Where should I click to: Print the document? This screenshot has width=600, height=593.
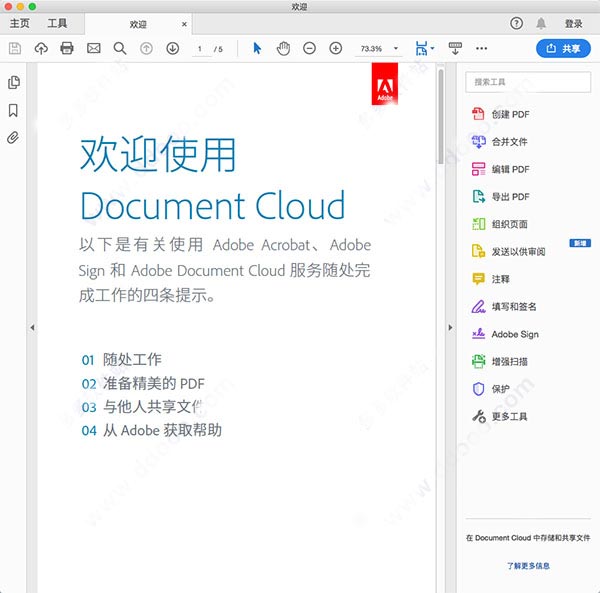67,49
